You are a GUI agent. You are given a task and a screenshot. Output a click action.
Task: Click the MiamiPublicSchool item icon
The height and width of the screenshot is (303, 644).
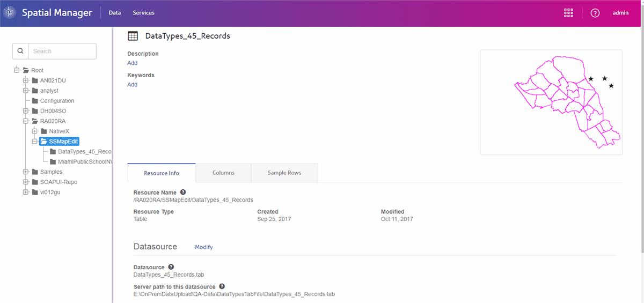[53, 161]
